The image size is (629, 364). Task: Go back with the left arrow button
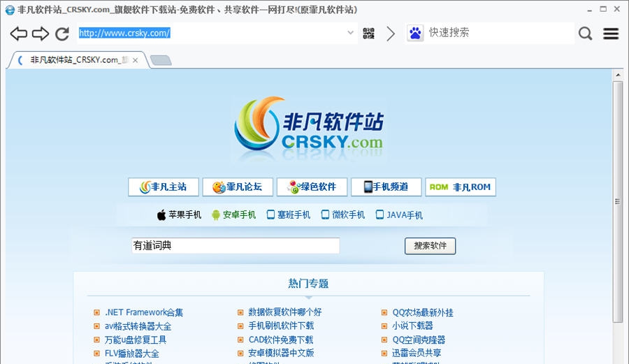click(18, 34)
